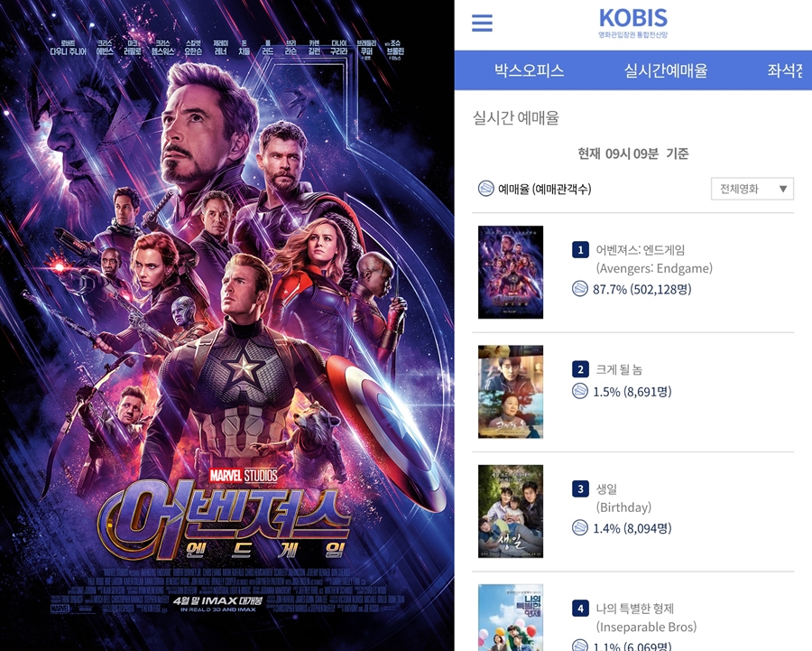The height and width of the screenshot is (651, 812).
Task: Switch to the 실시간예매율 tab
Action: pyautogui.click(x=666, y=70)
